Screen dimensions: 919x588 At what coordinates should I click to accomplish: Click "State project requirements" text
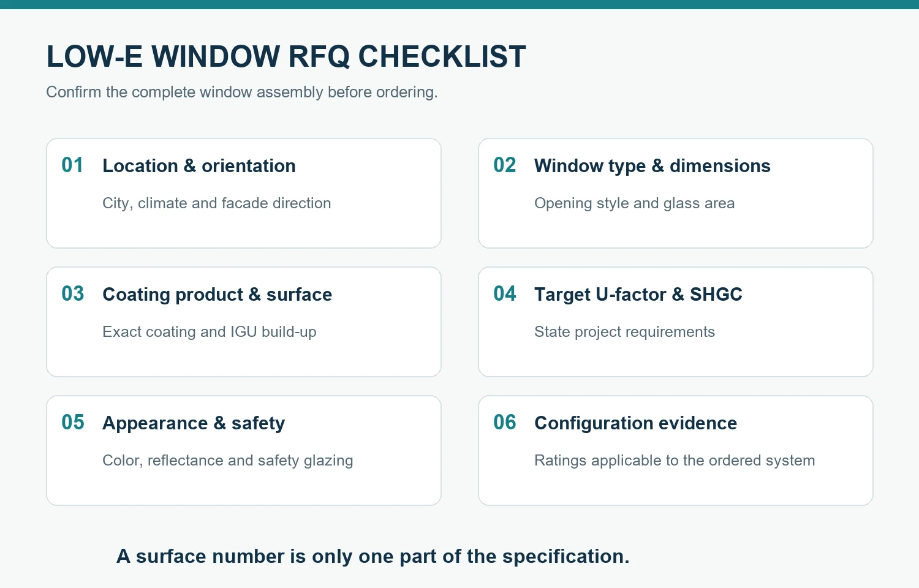point(624,332)
